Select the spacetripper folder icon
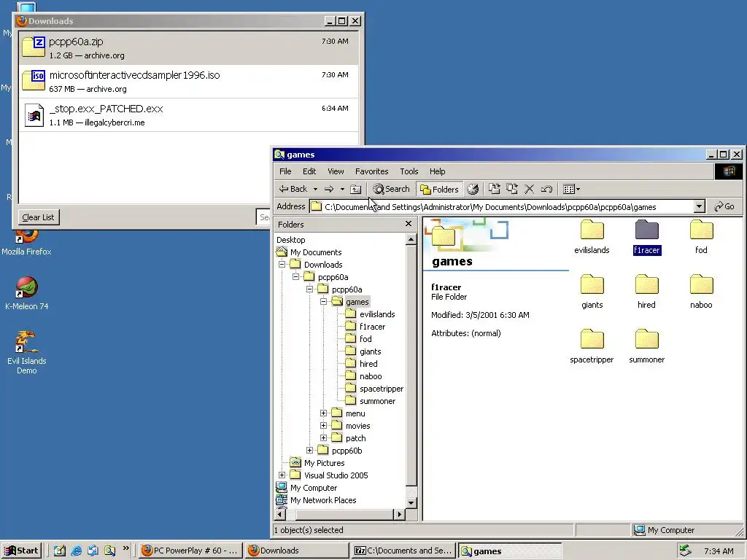 coord(592,340)
